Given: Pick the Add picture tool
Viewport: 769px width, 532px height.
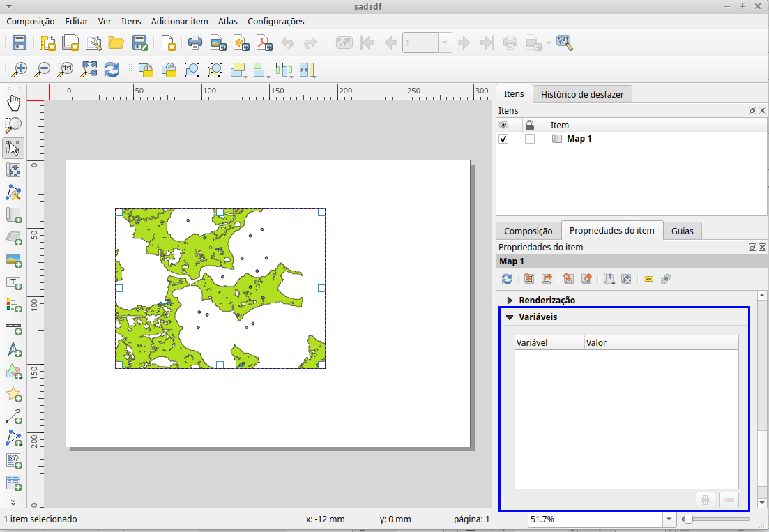Looking at the screenshot, I should click(13, 260).
